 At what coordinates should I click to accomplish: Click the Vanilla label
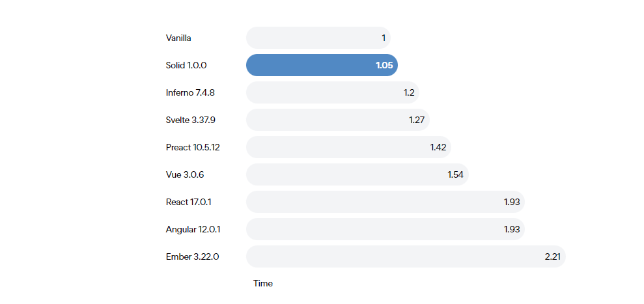pyautogui.click(x=178, y=38)
